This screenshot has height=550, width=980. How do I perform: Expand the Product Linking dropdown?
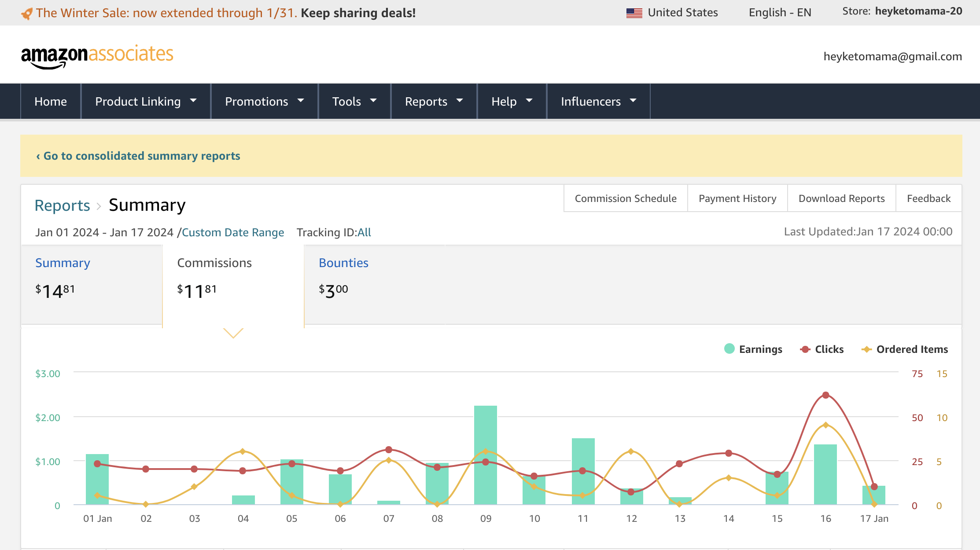(146, 101)
